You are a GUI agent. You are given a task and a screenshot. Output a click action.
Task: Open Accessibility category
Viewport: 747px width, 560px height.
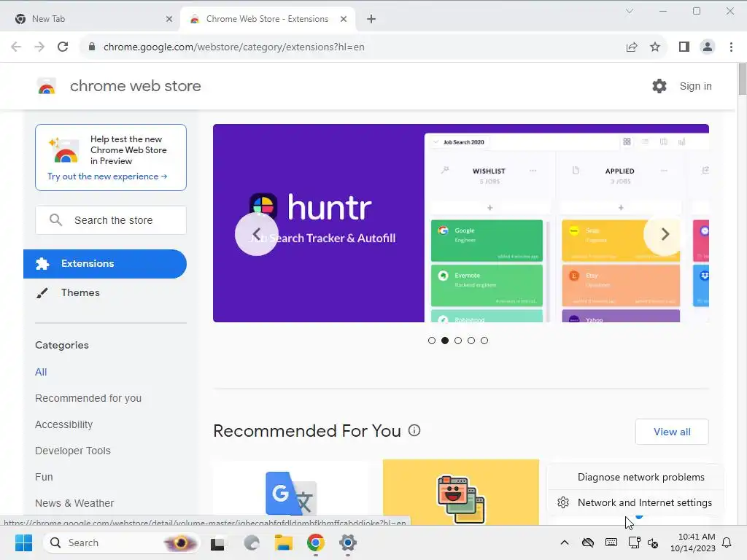[64, 424]
